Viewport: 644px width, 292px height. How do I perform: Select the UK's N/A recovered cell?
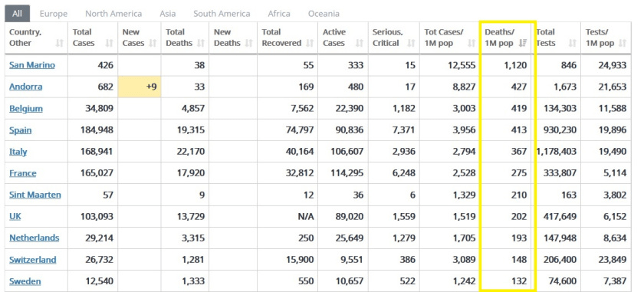point(306,216)
